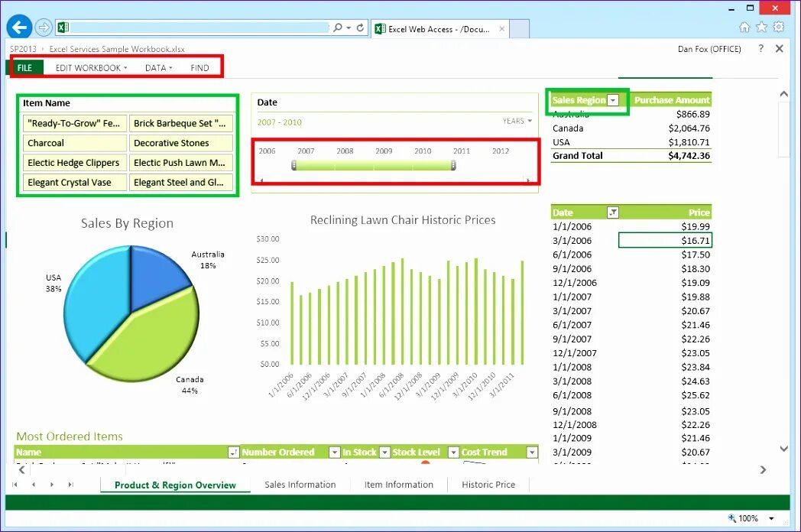
Task: Click the left handle of timeline slider
Action: (293, 165)
